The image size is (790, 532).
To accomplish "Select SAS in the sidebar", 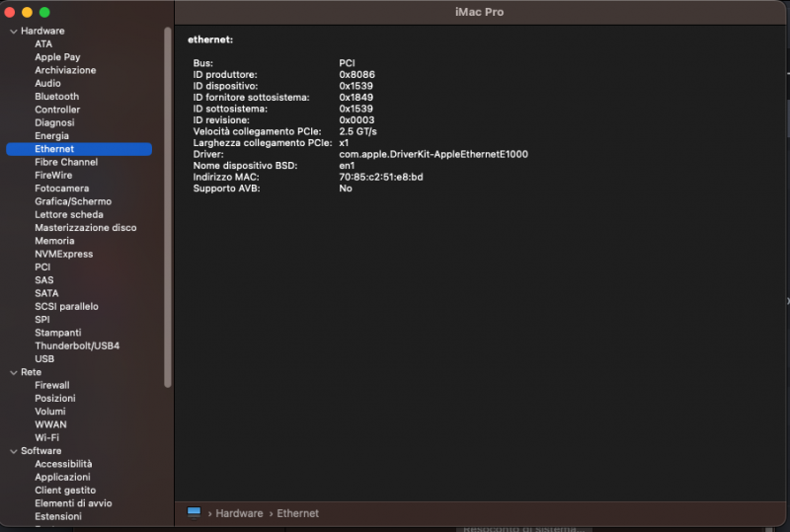I will pyautogui.click(x=43, y=279).
